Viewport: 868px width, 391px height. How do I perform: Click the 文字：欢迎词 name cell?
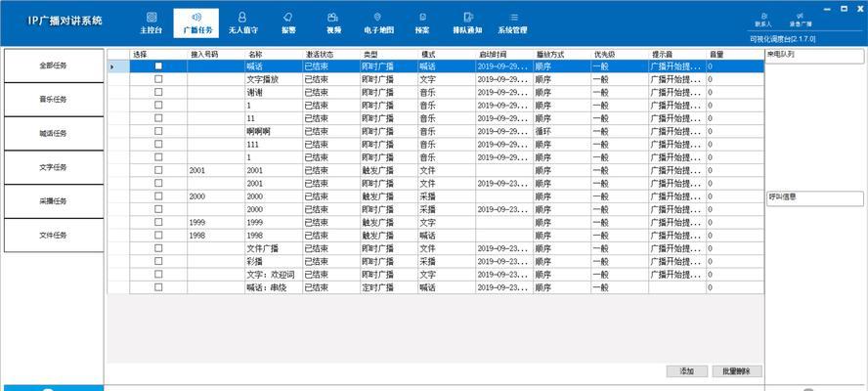click(x=274, y=274)
